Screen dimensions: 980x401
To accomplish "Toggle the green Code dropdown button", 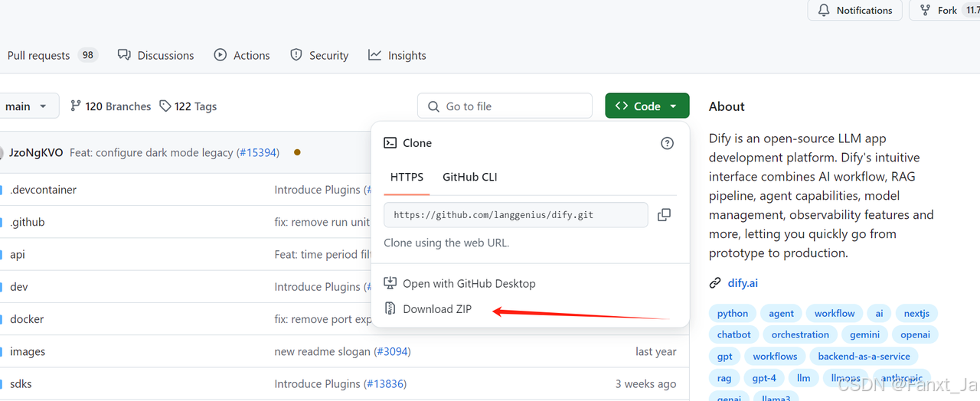I will 647,106.
